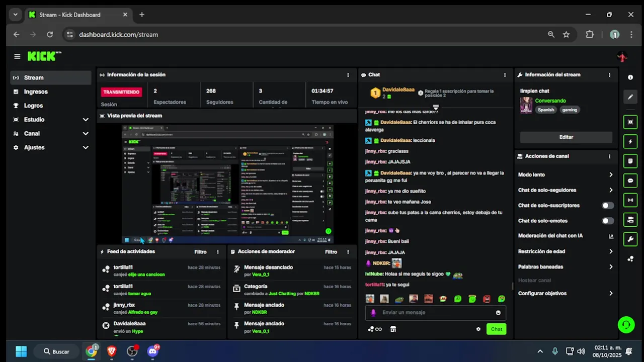Open the browser extensions puzzle icon
The height and width of the screenshot is (362, 644).
590,35
